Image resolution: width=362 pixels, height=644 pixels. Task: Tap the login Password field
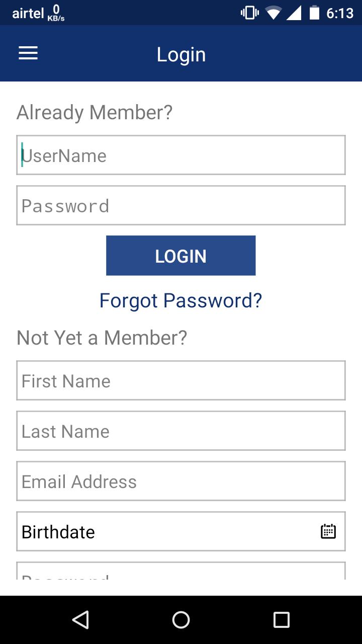(181, 205)
